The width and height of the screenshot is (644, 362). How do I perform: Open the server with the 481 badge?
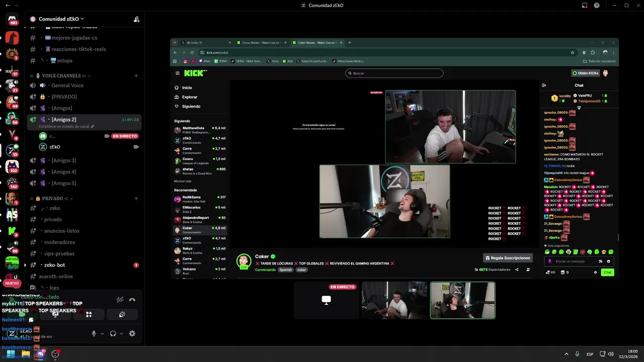[12, 20]
